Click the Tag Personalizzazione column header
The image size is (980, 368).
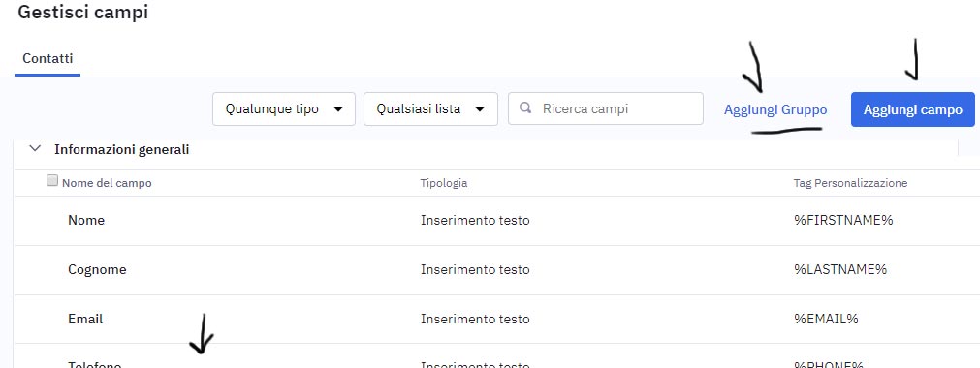click(851, 183)
